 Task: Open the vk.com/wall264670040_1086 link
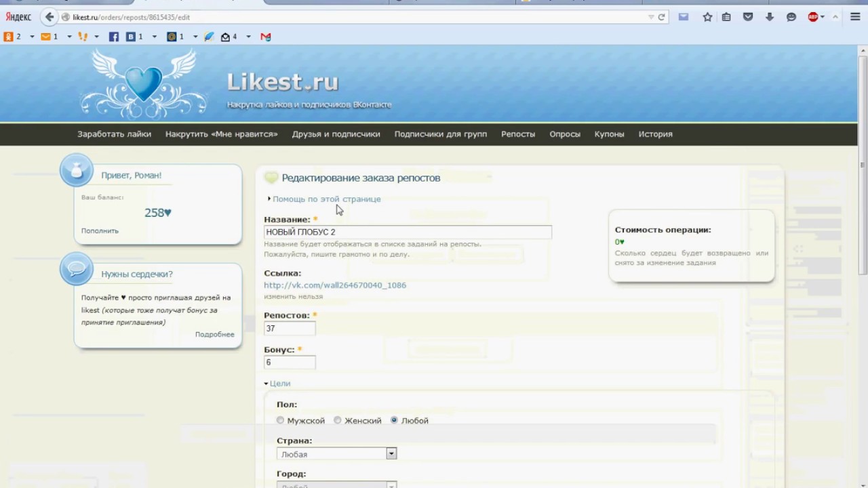335,285
